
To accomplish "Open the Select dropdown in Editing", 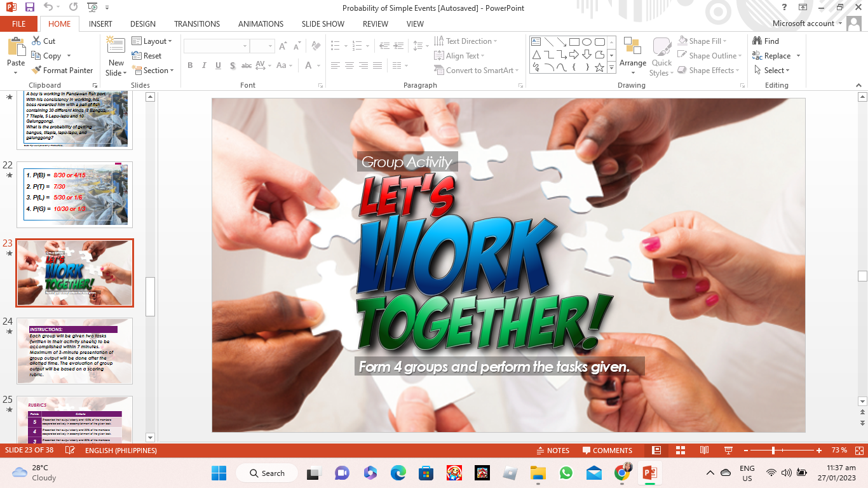I will pyautogui.click(x=771, y=71).
